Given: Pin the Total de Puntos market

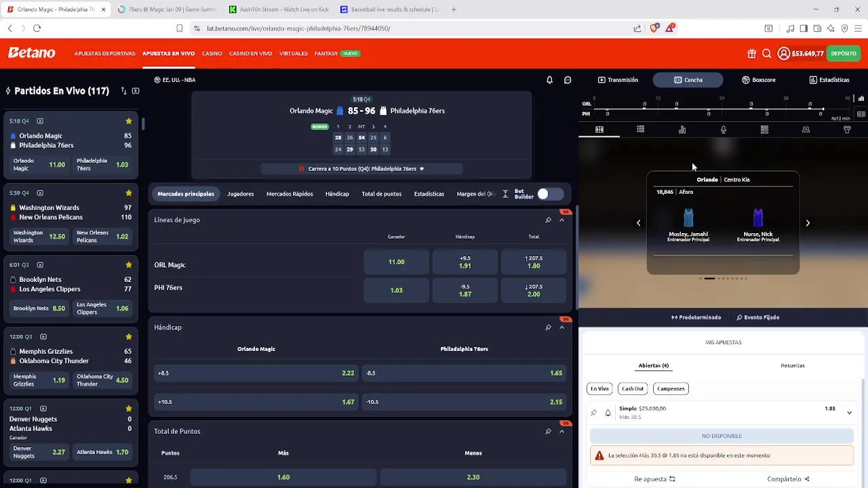Looking at the screenshot, I should (x=548, y=432).
